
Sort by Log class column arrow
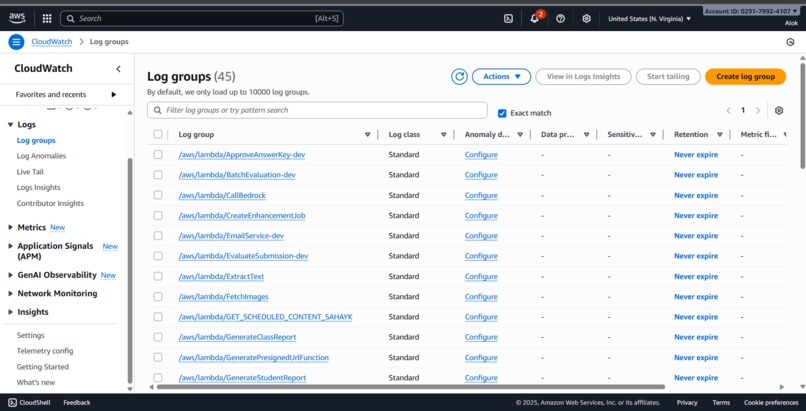pos(444,135)
